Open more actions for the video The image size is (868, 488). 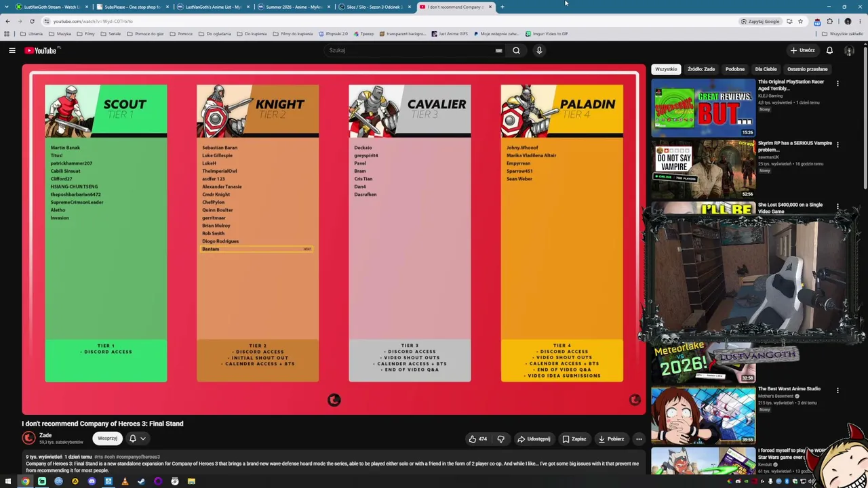click(639, 439)
